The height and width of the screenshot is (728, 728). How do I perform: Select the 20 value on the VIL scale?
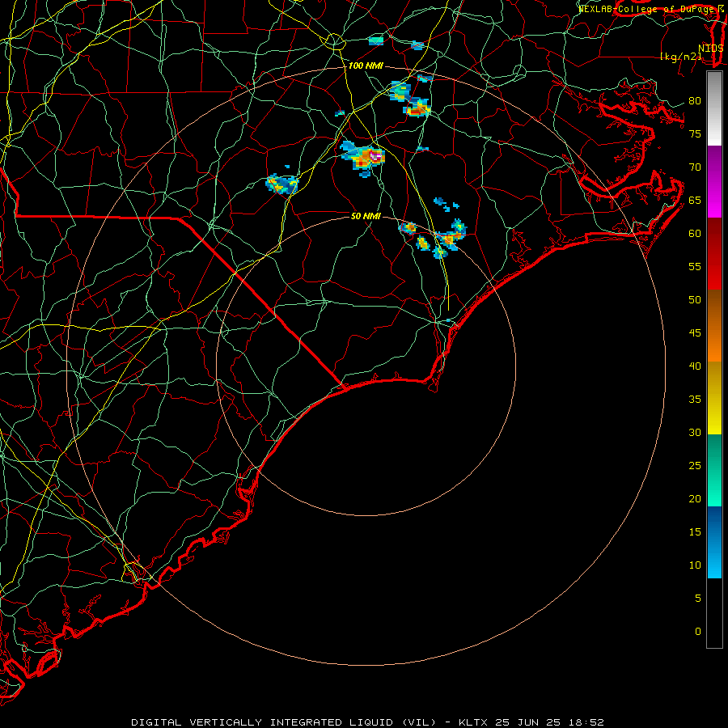coord(695,498)
